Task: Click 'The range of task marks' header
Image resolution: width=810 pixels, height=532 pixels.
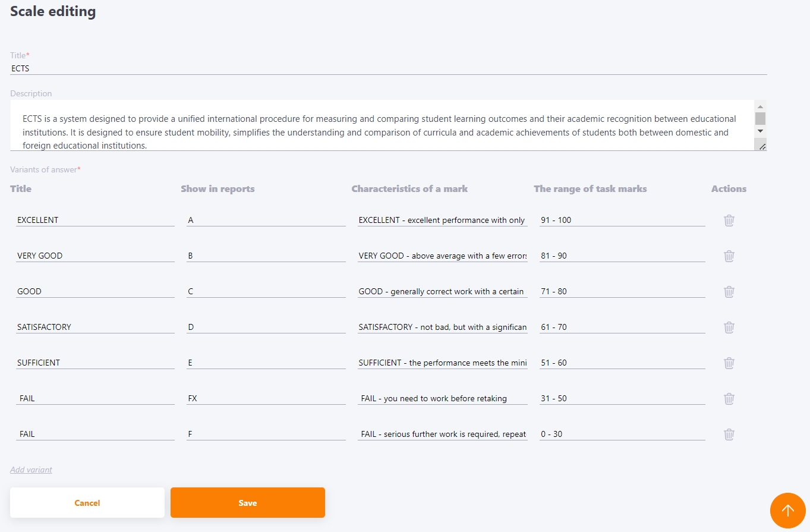Action: click(590, 189)
